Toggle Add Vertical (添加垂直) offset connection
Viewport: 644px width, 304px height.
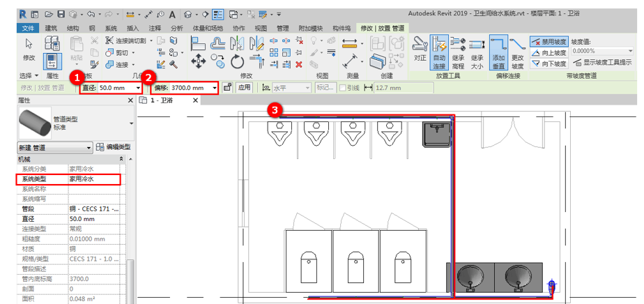(x=498, y=52)
